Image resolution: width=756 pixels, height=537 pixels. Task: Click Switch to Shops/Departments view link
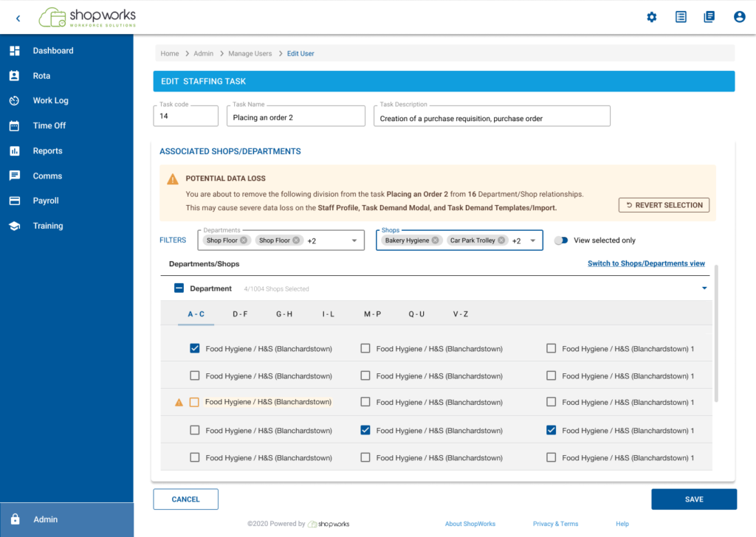[x=646, y=263]
